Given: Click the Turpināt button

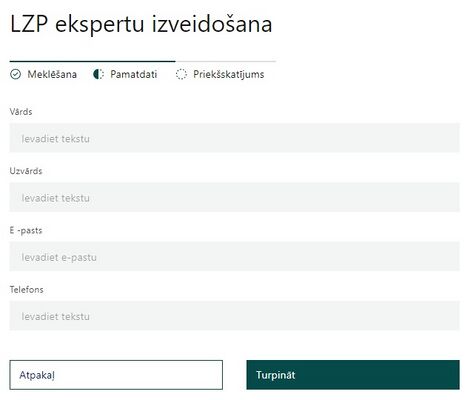Looking at the screenshot, I should tap(353, 375).
